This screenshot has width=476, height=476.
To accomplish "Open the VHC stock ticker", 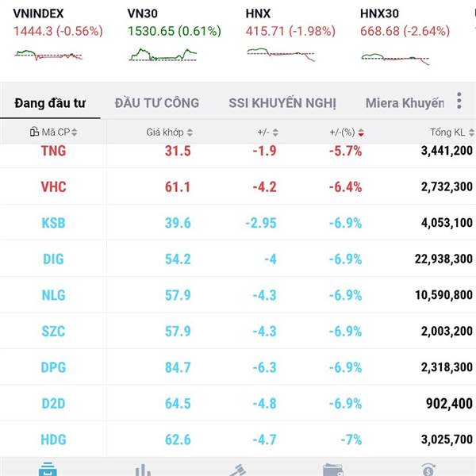I will (x=54, y=187).
